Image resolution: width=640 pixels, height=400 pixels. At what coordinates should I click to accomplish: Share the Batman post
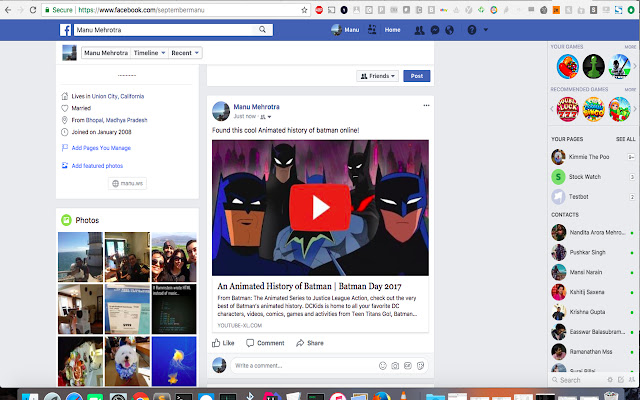(x=310, y=343)
